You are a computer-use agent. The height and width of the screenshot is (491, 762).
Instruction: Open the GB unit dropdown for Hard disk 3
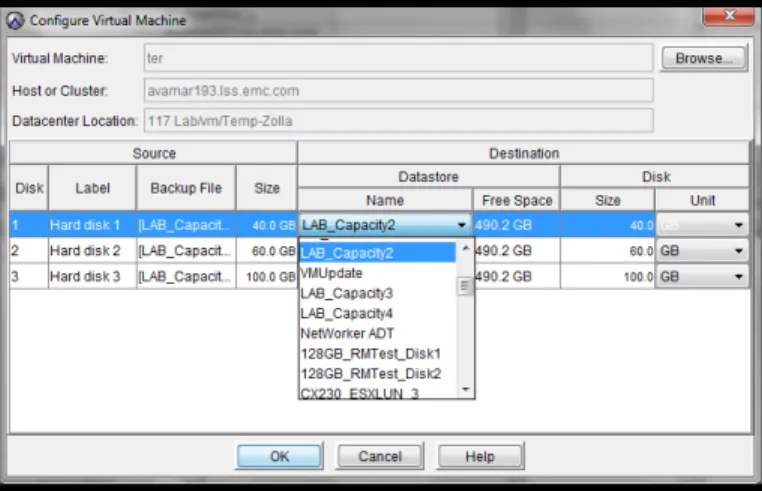(x=738, y=277)
